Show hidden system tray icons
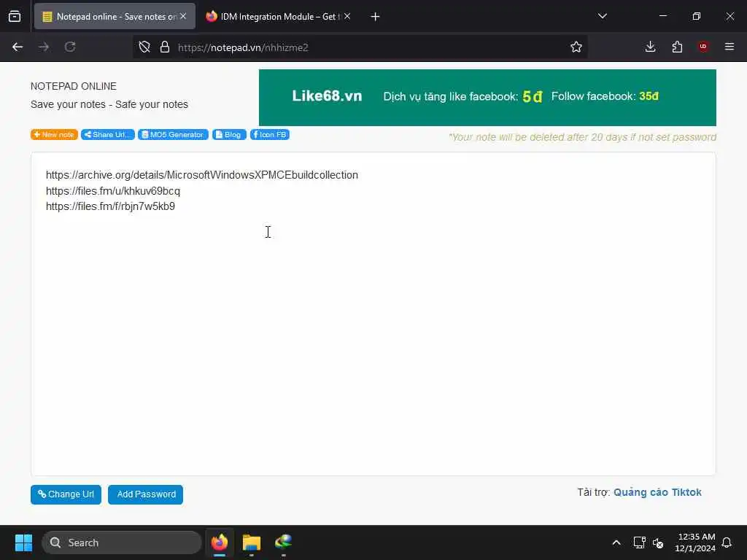 point(616,542)
